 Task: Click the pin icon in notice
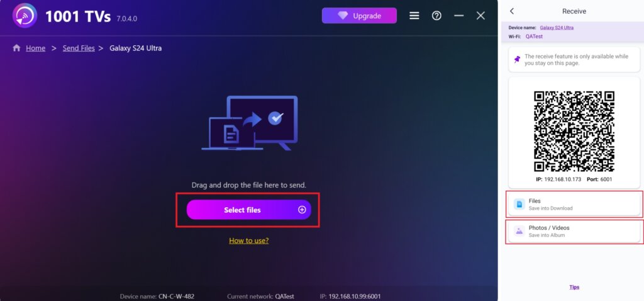coord(517,60)
